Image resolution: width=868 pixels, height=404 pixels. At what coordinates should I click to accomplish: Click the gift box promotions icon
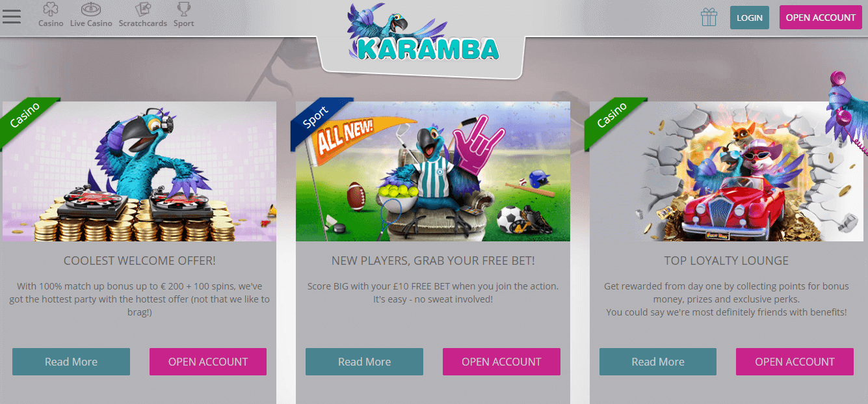709,17
